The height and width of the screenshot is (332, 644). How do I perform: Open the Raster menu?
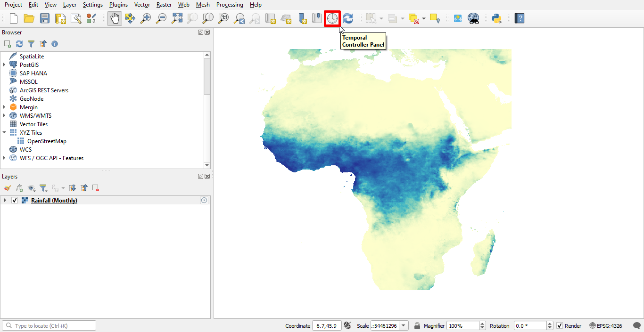(164, 5)
